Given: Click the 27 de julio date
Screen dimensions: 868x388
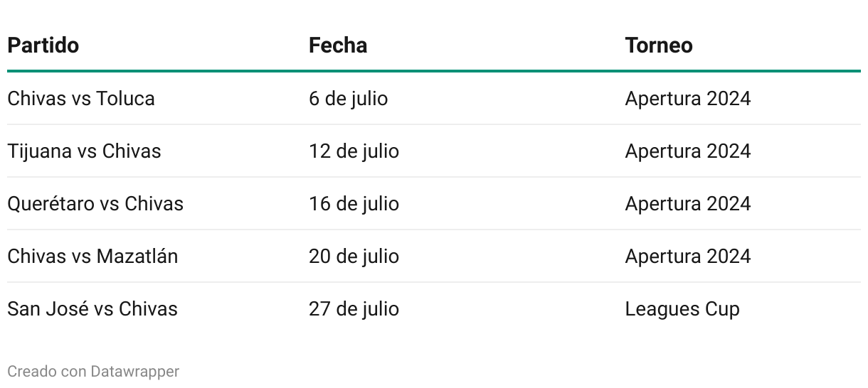Looking at the screenshot, I should 354,309.
